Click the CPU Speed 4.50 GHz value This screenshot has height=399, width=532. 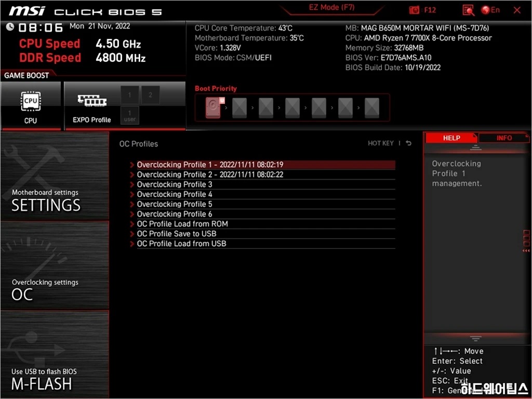118,44
